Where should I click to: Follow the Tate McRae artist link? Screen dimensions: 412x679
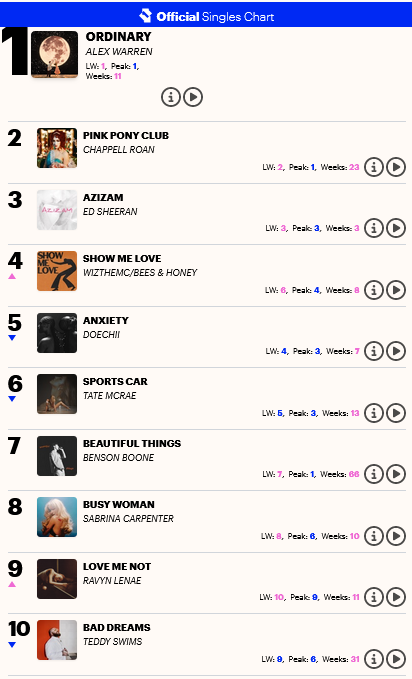(110, 395)
